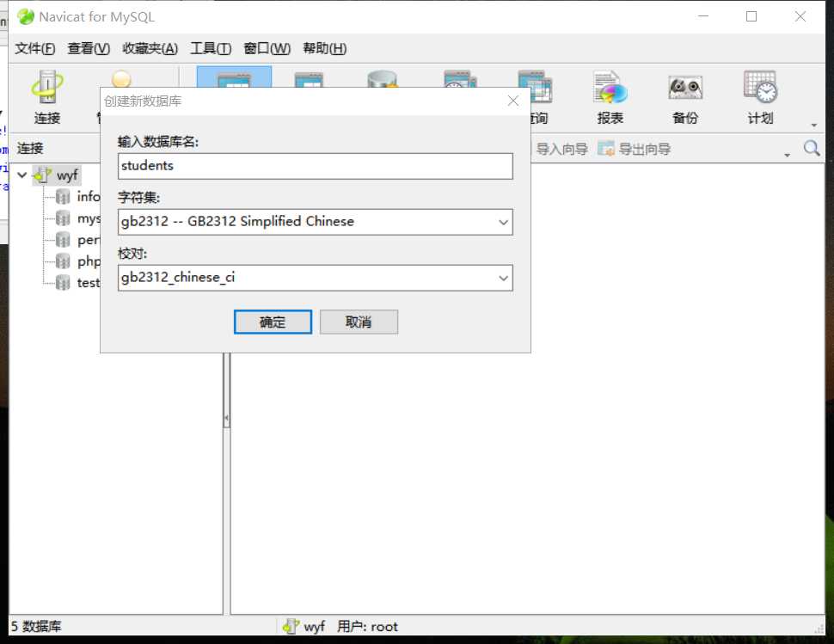
Task: Maximize the Navicat window
Action: point(751,16)
